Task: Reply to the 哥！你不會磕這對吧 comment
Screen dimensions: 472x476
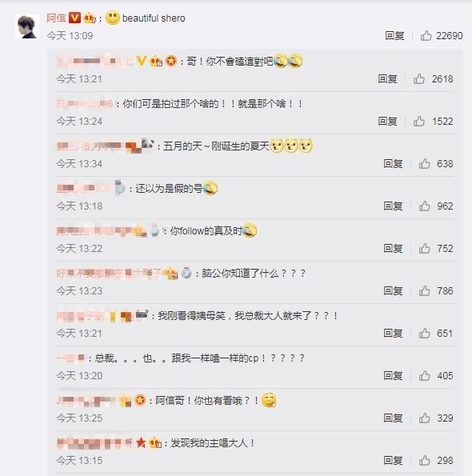Action: pos(387,78)
